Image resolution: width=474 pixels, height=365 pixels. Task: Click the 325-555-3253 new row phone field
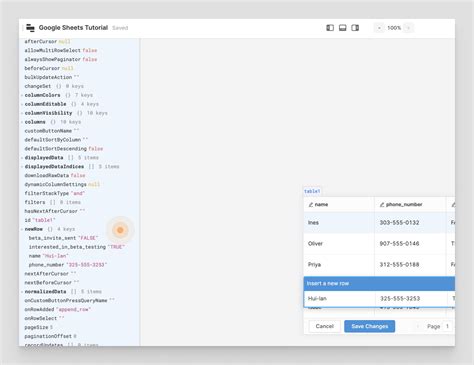point(411,299)
